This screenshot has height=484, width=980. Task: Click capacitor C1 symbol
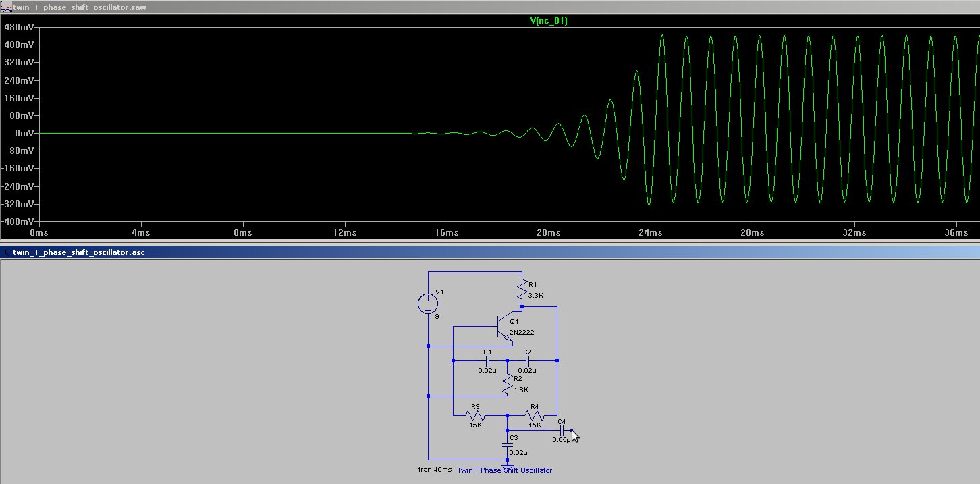tap(487, 361)
